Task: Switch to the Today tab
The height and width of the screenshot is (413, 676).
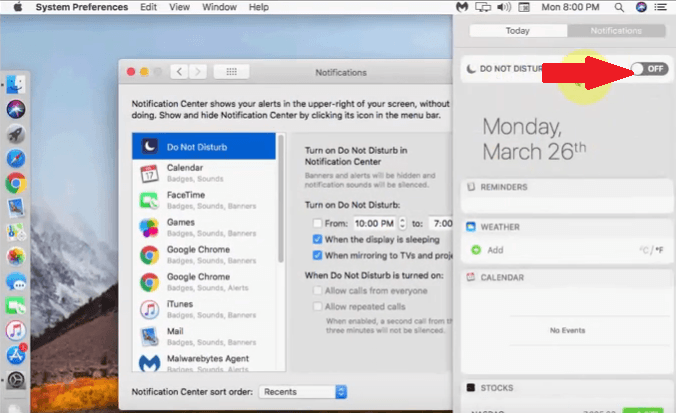Action: [x=517, y=31]
